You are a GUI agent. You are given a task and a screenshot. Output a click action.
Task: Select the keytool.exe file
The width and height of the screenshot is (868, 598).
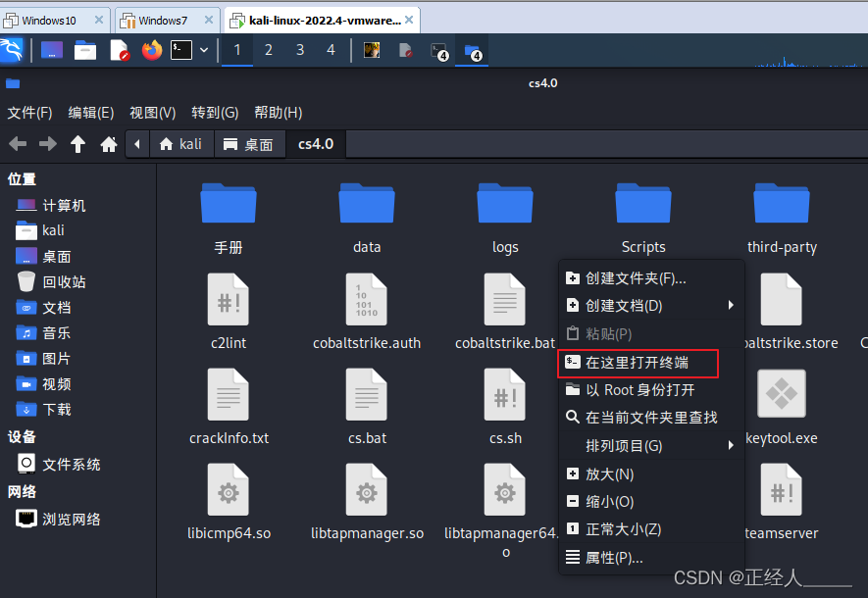(782, 394)
